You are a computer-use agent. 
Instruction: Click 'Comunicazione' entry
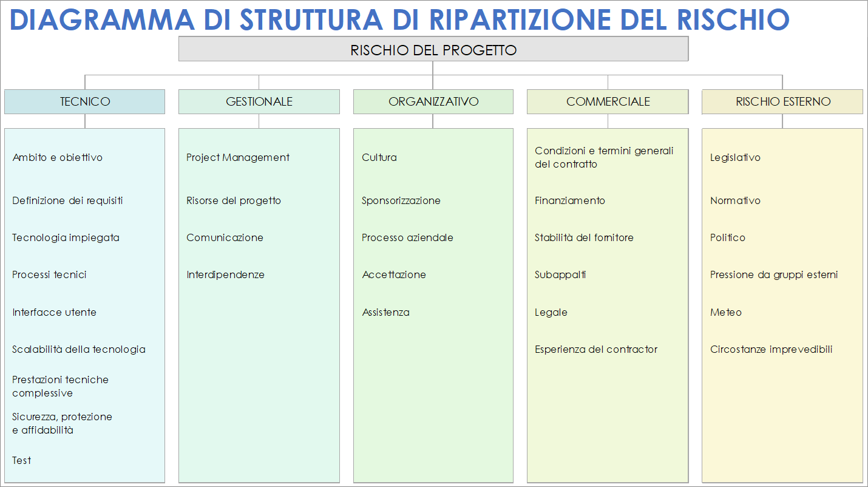click(x=225, y=237)
